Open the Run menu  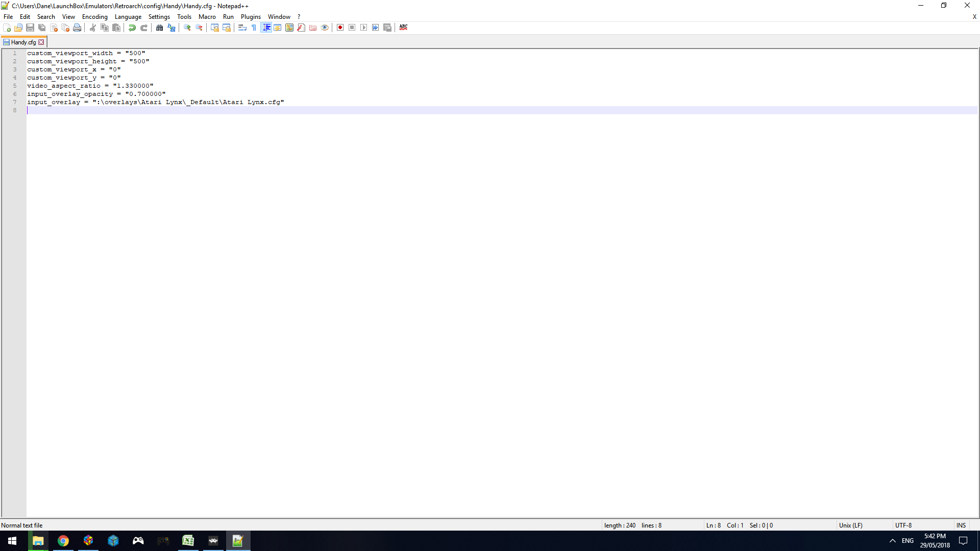coord(228,17)
